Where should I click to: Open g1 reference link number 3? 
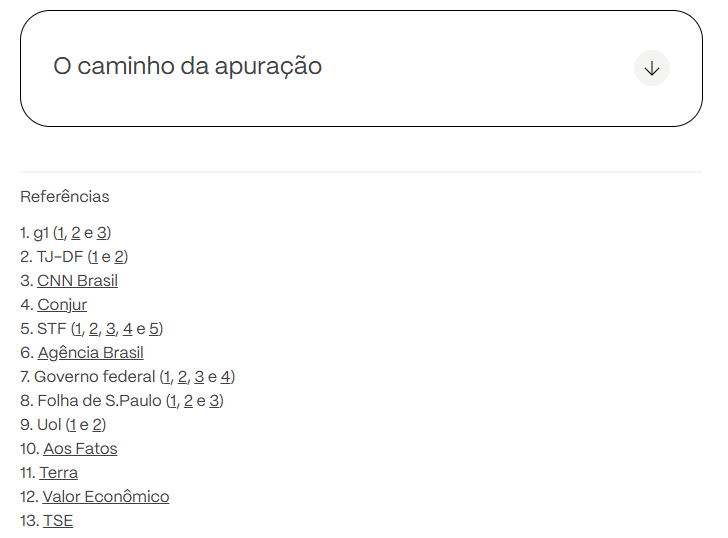pos(102,232)
